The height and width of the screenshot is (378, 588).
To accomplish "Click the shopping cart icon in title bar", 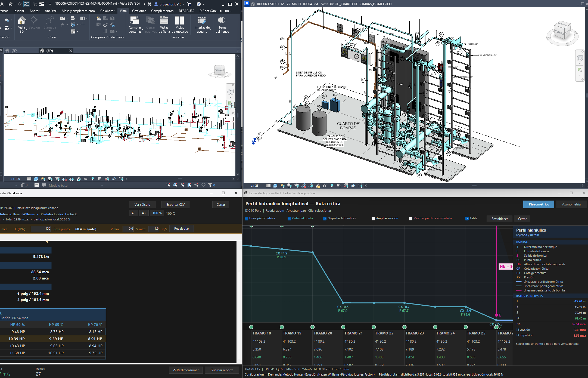I will 189,4.
